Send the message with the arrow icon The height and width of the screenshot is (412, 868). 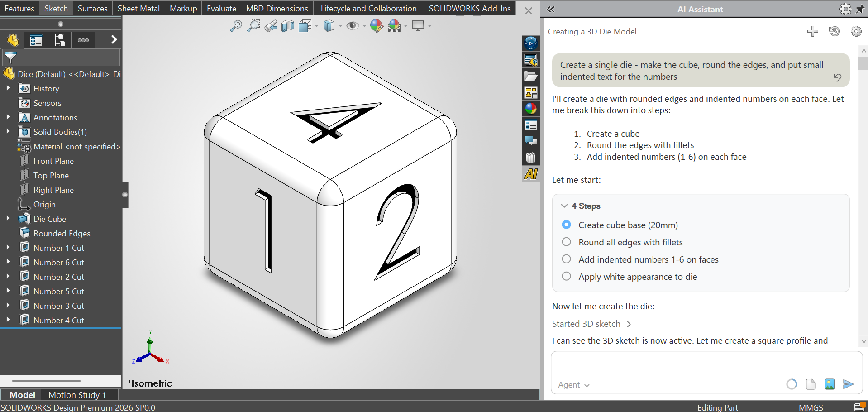click(x=849, y=384)
